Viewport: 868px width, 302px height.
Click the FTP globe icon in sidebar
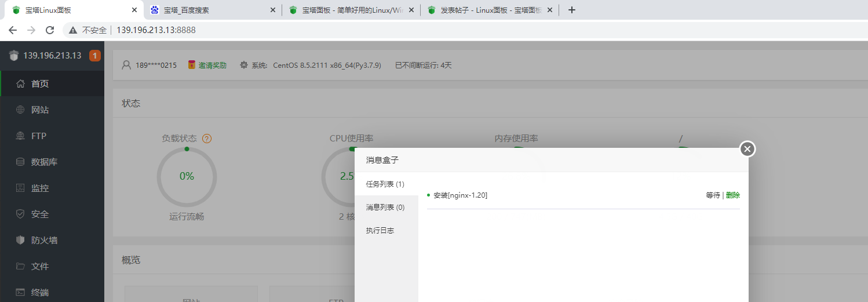(x=20, y=136)
